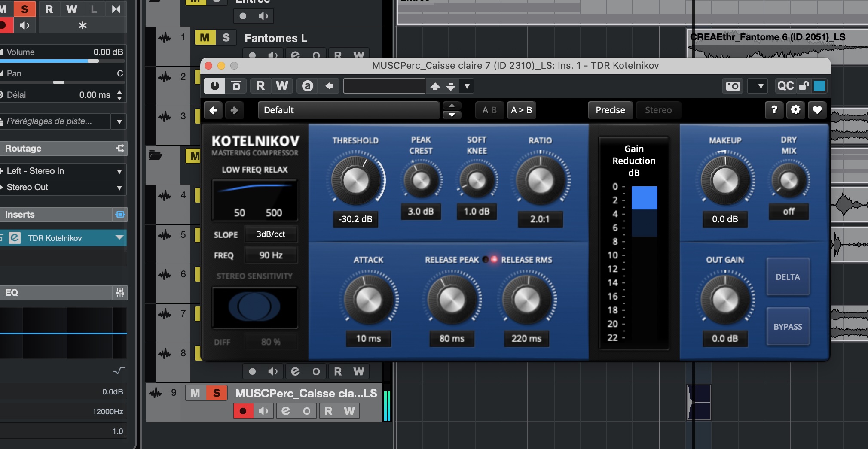Load next preset with down triangle
This screenshot has width=868, height=449.
[x=451, y=86]
